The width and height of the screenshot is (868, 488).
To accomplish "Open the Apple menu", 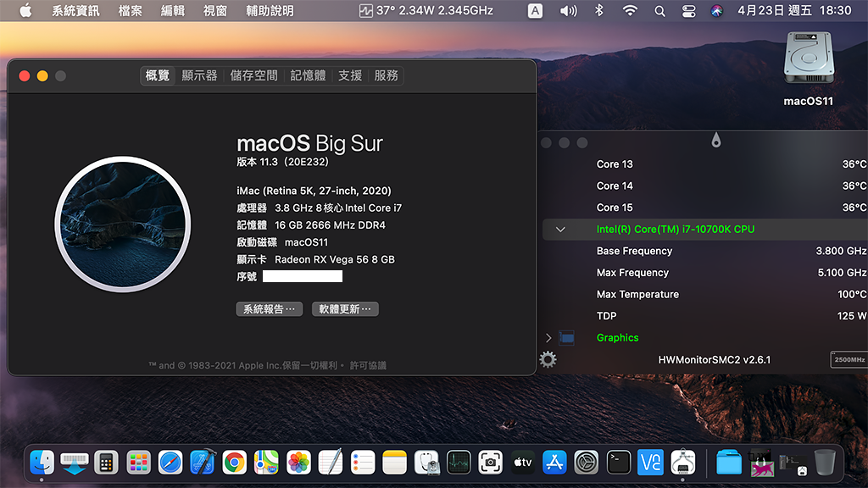I will click(x=25, y=10).
